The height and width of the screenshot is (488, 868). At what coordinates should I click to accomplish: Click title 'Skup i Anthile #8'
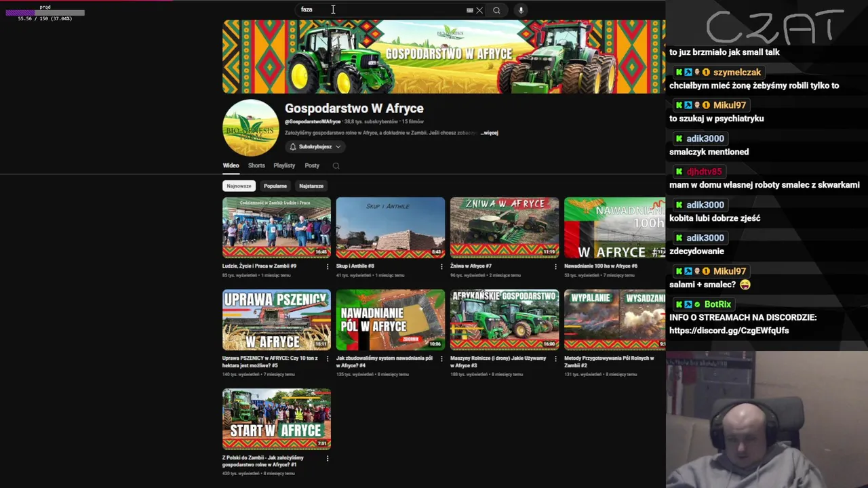(x=355, y=266)
